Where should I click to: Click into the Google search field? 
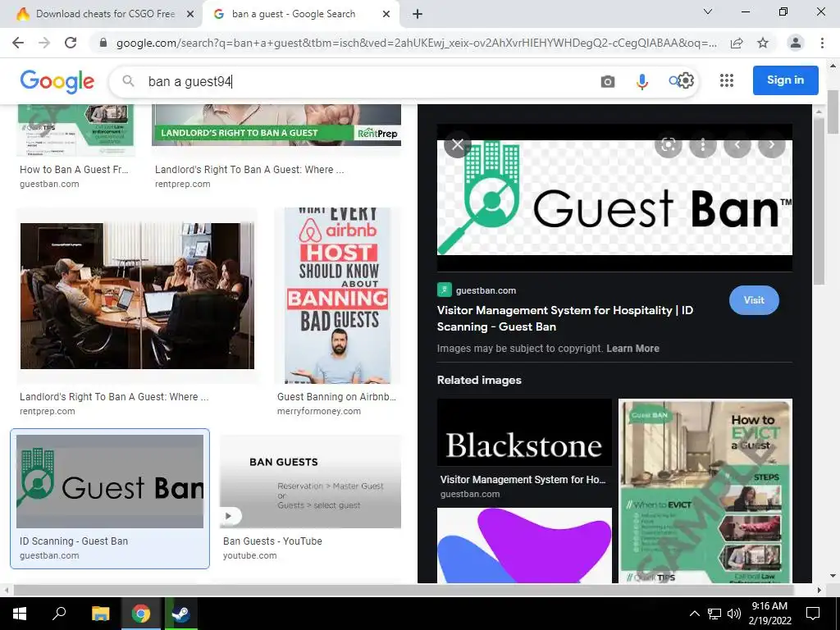coord(370,81)
